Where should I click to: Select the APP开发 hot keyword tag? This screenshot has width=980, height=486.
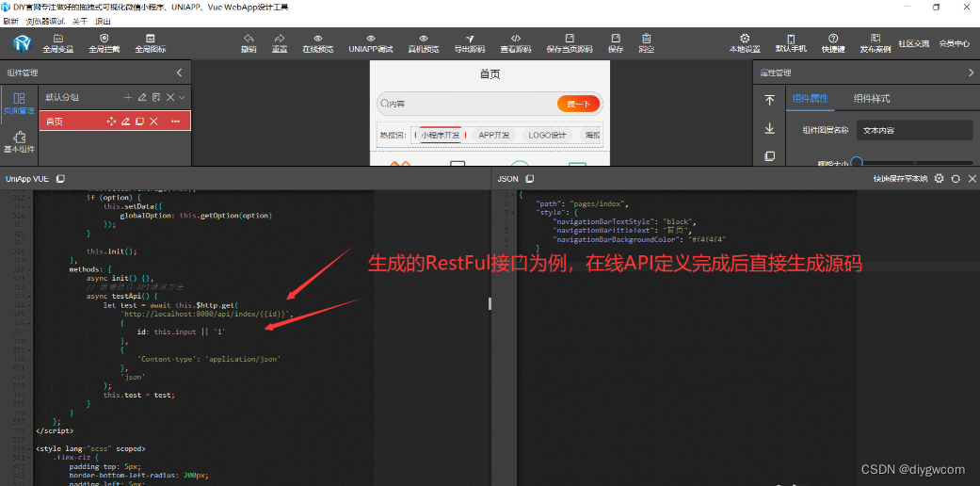[493, 135]
